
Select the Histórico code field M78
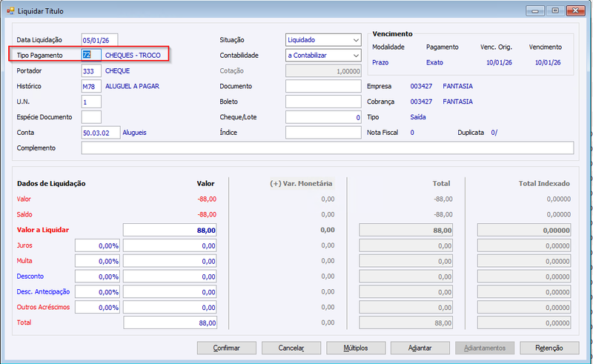(x=91, y=86)
